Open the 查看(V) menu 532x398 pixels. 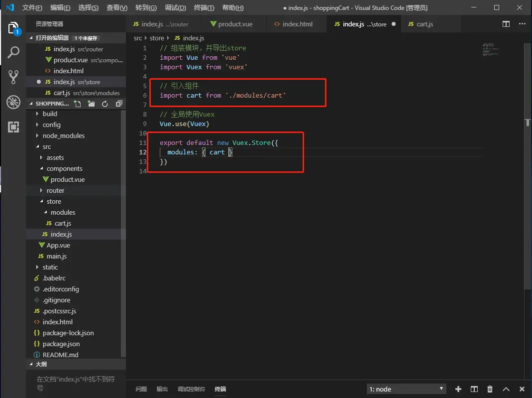click(117, 7)
